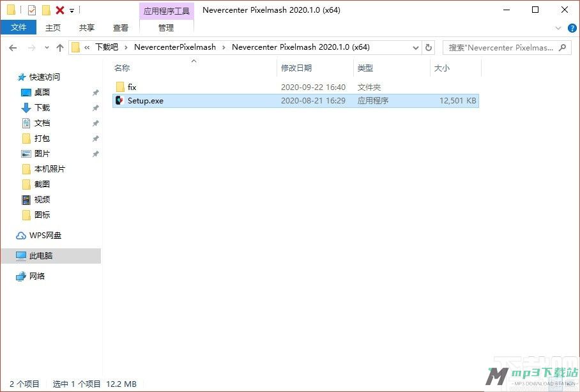Click the pin icon beside 下载

[95, 108]
